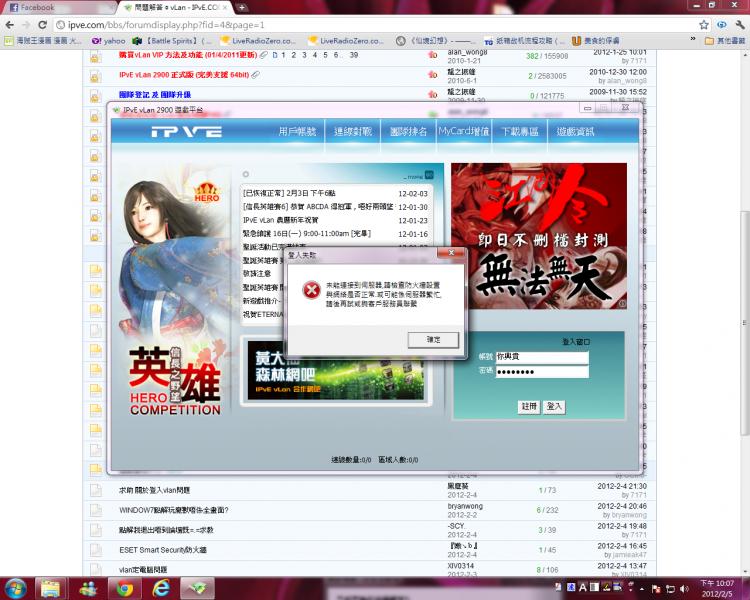The image size is (750, 600).
Task: Open the 其他書籤 bookmarks folder
Action: (x=725, y=41)
